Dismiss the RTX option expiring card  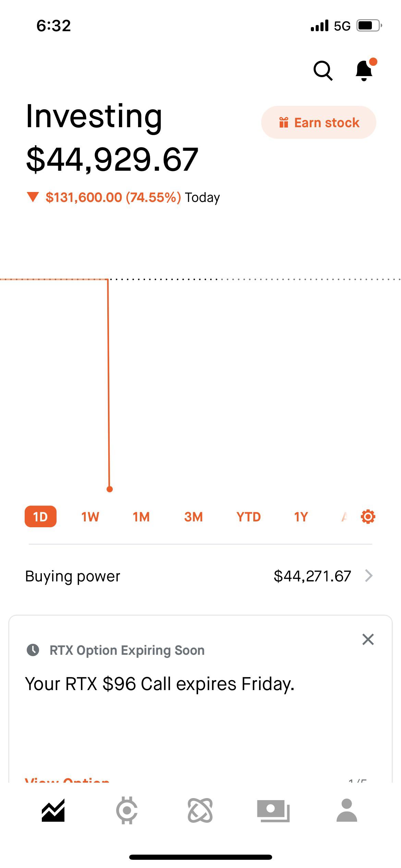[368, 639]
